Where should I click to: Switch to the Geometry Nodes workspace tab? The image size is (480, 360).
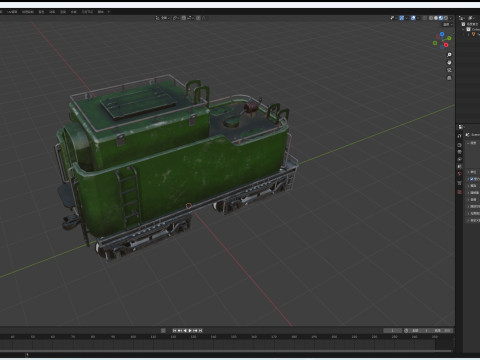(x=87, y=12)
